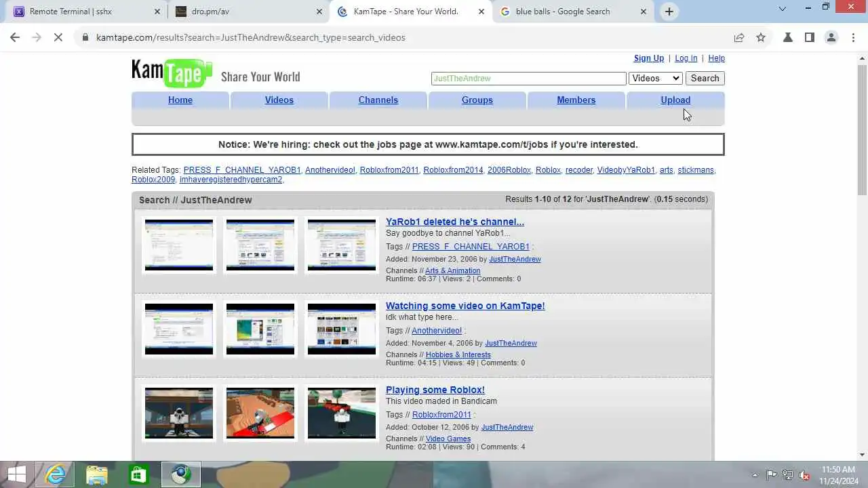
Task: Go to the Groups navigation tab
Action: pyautogui.click(x=477, y=100)
